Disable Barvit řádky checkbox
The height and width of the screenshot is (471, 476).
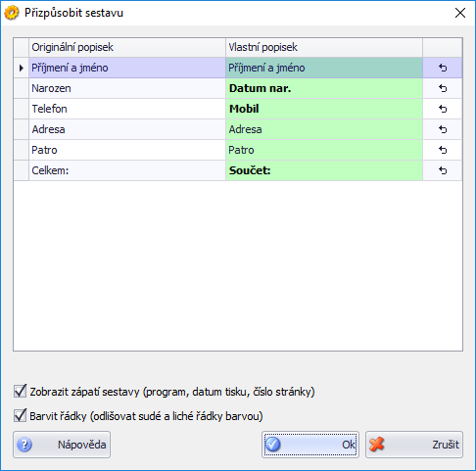point(20,416)
